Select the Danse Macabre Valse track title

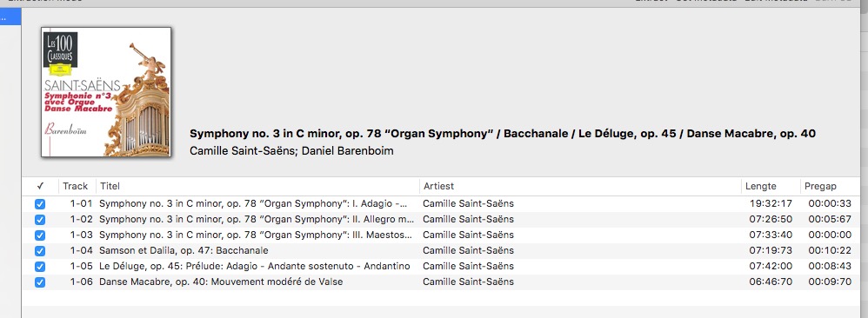coord(221,282)
